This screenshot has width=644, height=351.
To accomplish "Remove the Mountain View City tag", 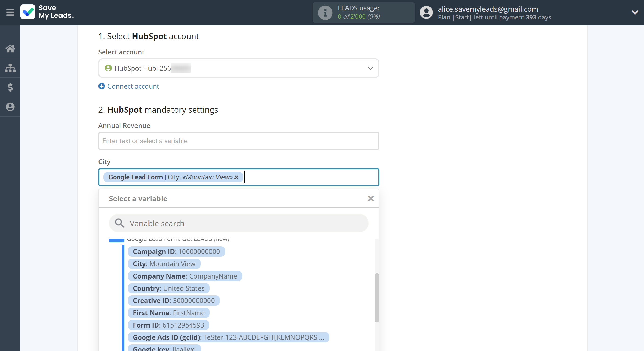I will click(x=237, y=177).
